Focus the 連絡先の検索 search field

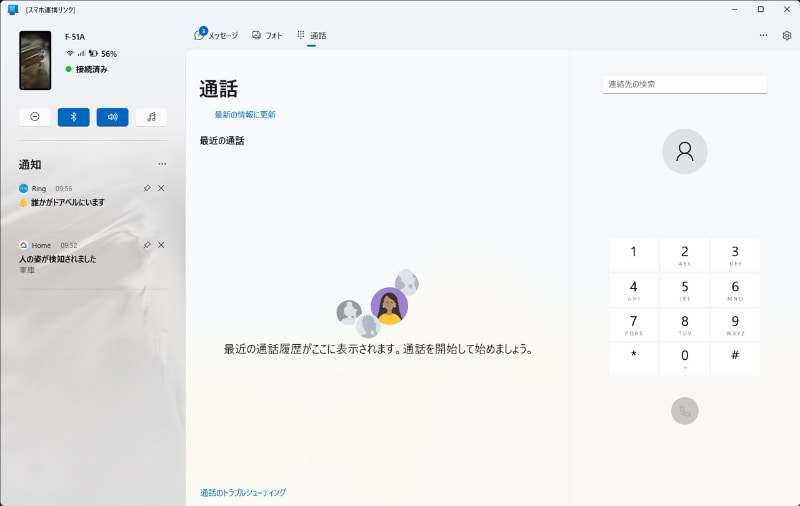coord(684,84)
